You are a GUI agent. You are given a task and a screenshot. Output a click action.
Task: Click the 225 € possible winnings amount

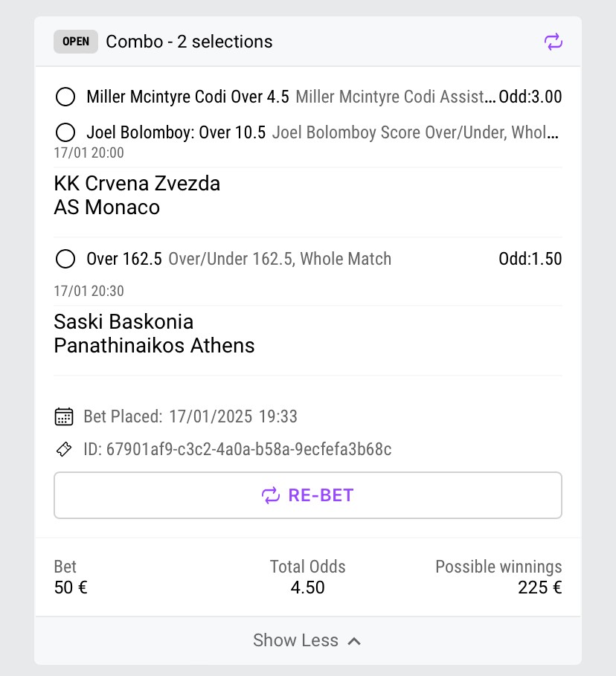(539, 588)
